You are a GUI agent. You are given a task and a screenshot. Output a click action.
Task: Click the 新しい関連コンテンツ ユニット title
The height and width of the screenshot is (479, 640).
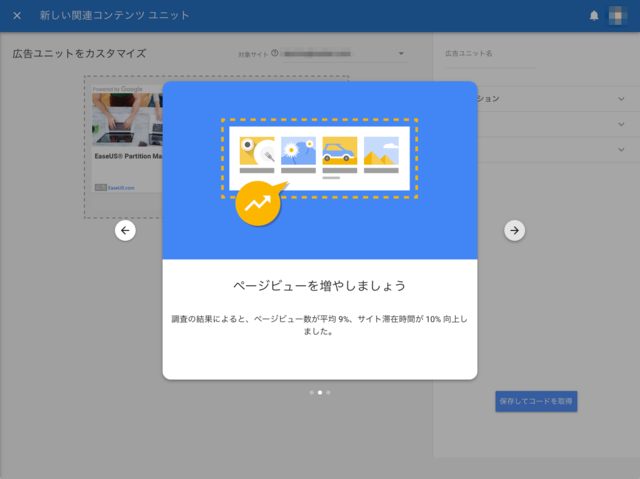[x=115, y=16]
